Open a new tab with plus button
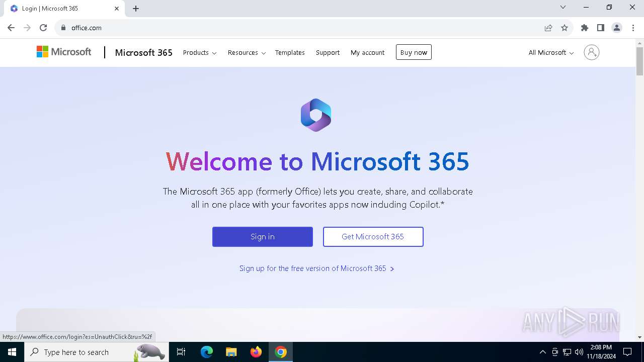 click(136, 9)
